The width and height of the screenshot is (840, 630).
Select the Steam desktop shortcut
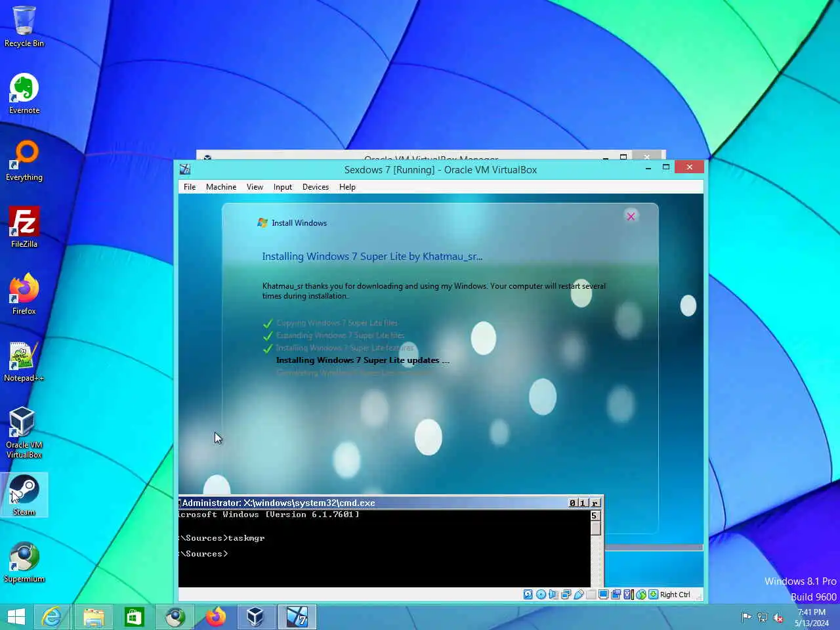pyautogui.click(x=24, y=495)
